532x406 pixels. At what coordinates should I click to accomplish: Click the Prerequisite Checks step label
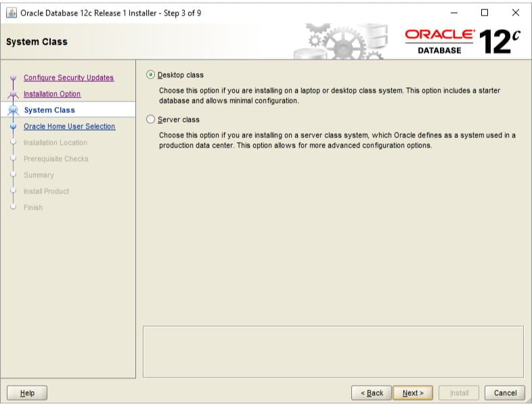tap(56, 159)
